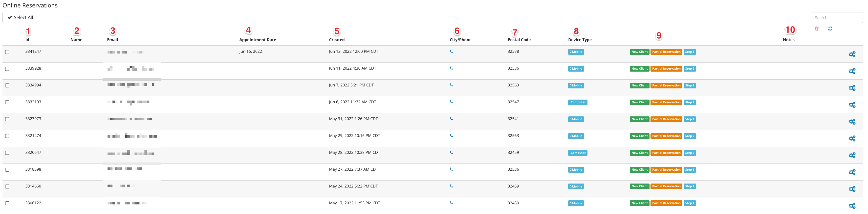Click Partial Reservation tag in row 3339928

click(666, 69)
